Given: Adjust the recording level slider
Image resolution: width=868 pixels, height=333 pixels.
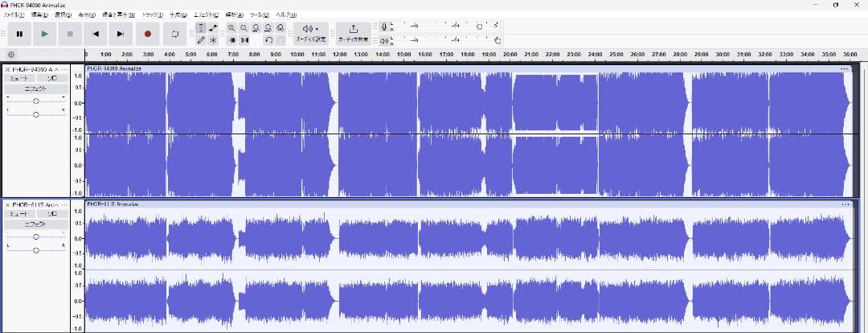Looking at the screenshot, I should [479, 26].
